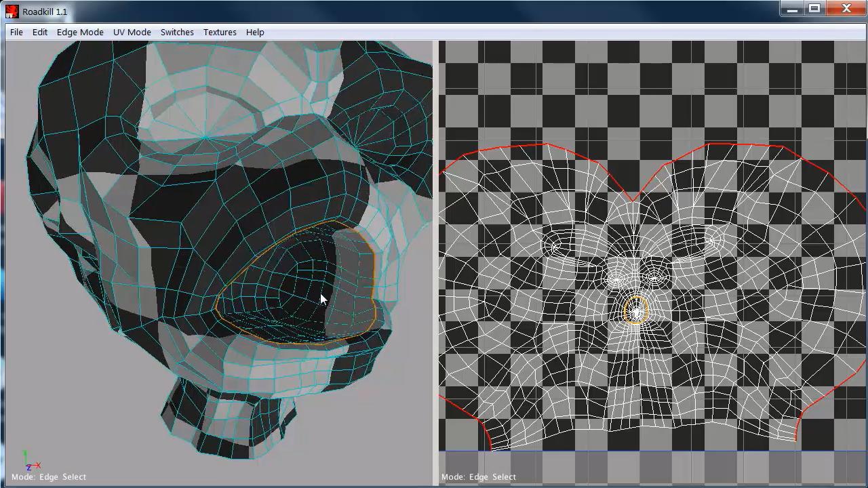Viewport: 868px width, 488px height.
Task: Click the Mode: Edge Select label in 3D view
Action: 49,476
